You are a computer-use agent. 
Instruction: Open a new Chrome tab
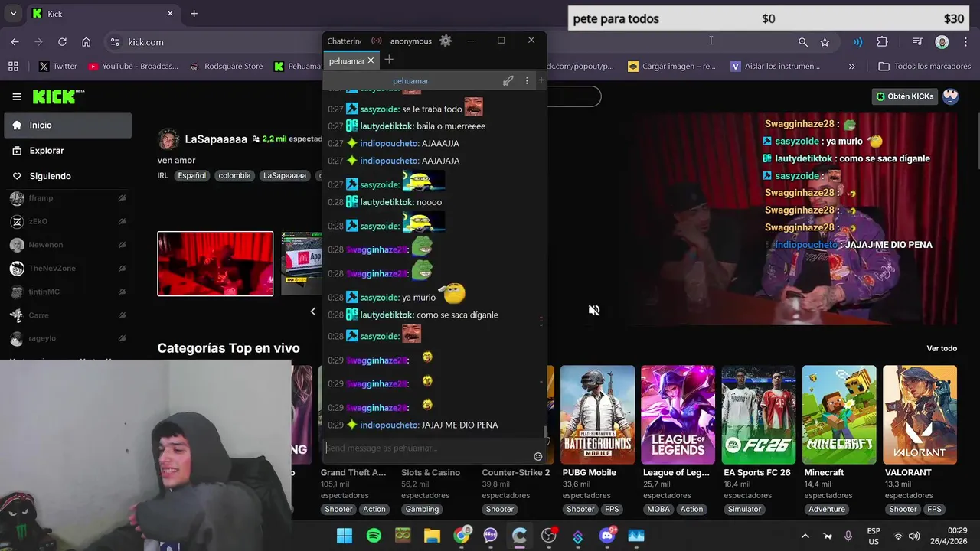coord(194,14)
